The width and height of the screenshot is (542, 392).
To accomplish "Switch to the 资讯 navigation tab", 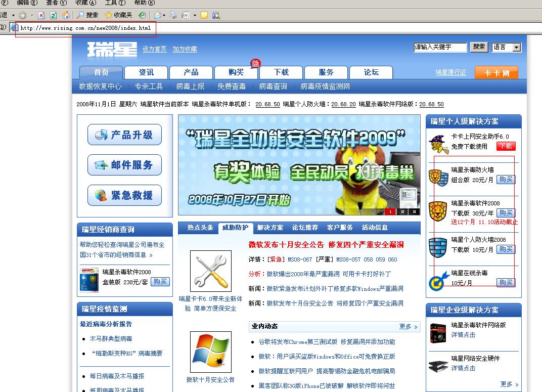I will [x=146, y=72].
